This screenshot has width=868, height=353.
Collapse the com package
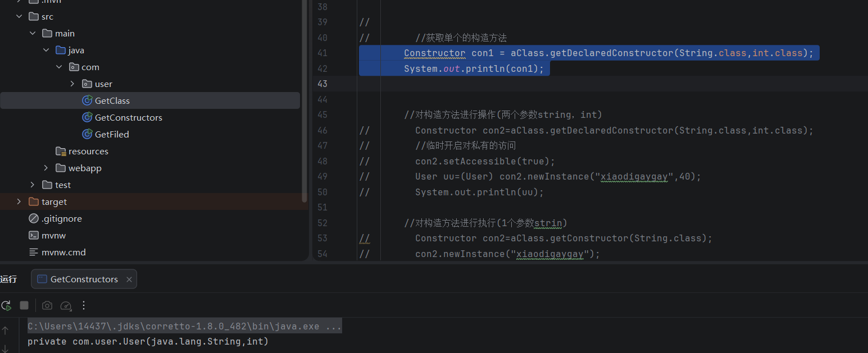pos(59,67)
